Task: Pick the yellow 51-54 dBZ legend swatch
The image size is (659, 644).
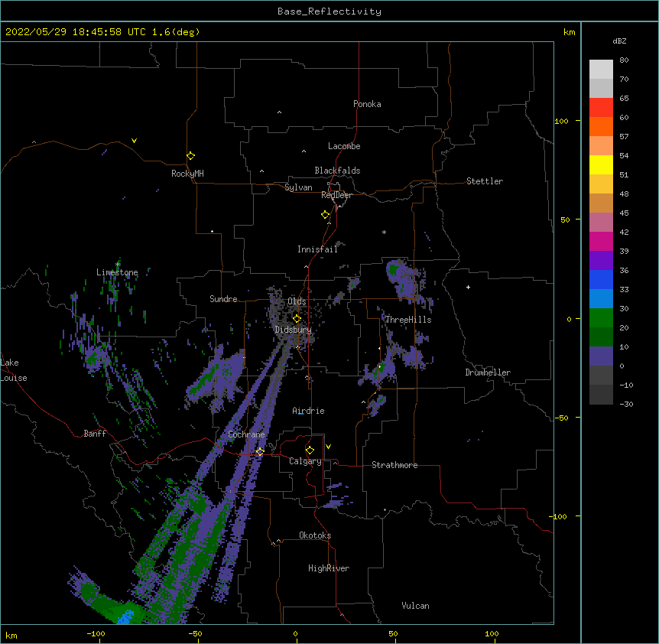Action: 601,165
